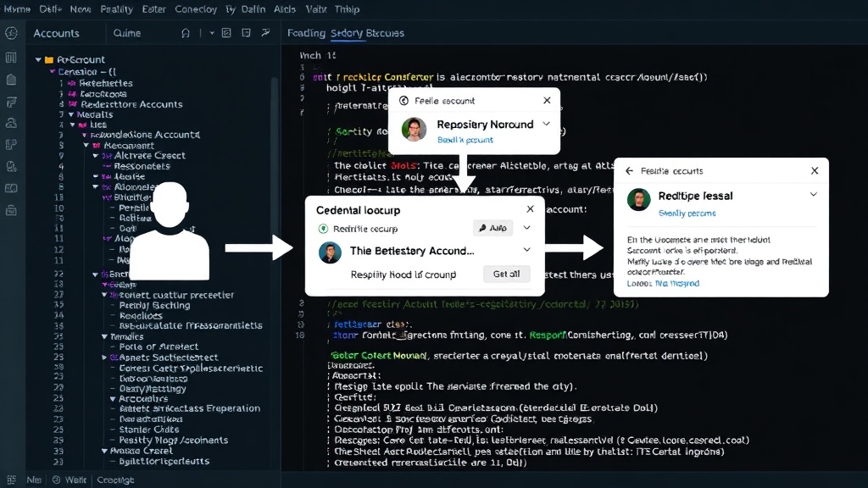Click the smiley icon beside Walk in the status bar
This screenshot has width=868, height=488.
click(x=56, y=480)
